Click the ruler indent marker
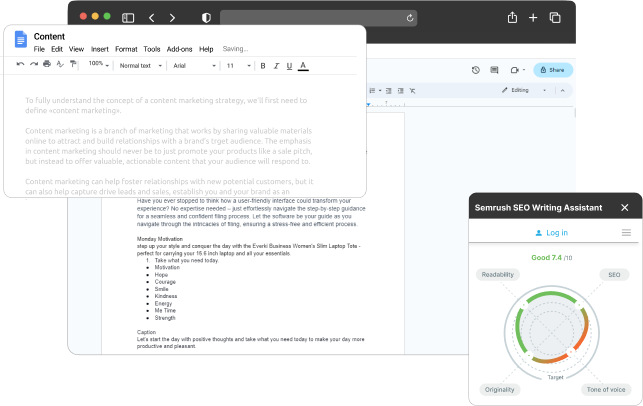 tap(368, 105)
